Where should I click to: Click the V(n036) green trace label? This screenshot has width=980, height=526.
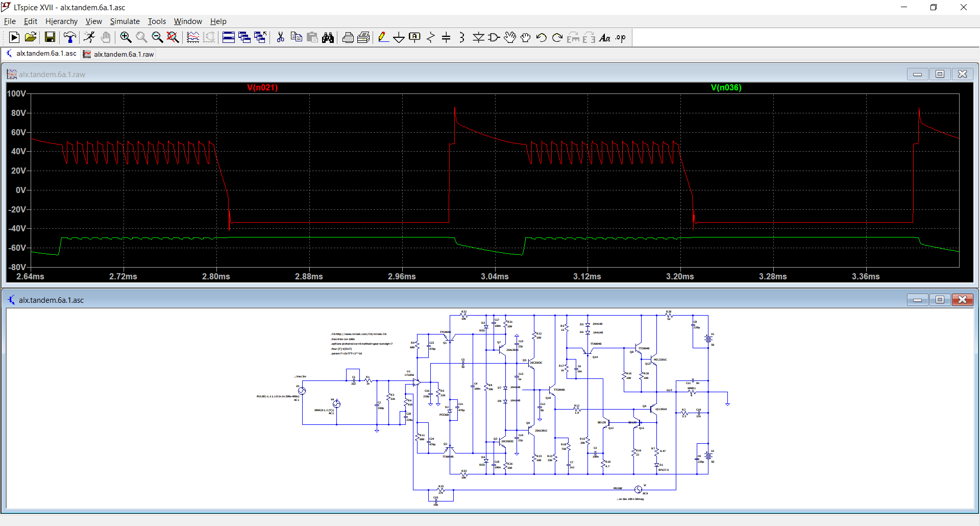tap(726, 87)
